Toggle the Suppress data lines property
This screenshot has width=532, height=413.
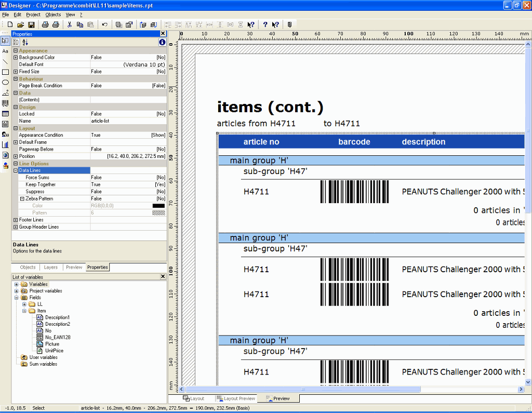click(x=125, y=191)
